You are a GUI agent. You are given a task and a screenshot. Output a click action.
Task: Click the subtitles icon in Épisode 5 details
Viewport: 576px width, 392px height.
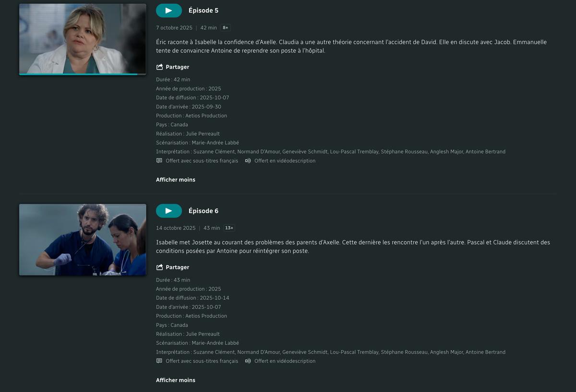[159, 161]
